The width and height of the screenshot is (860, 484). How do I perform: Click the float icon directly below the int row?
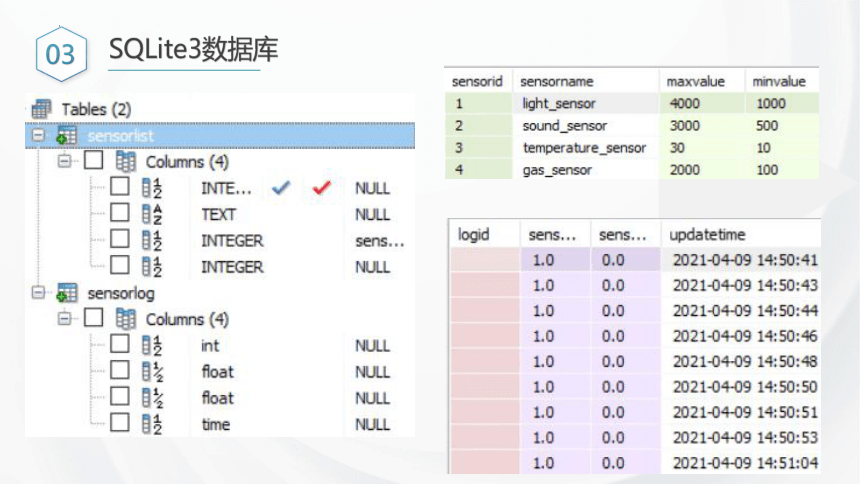pos(151,372)
